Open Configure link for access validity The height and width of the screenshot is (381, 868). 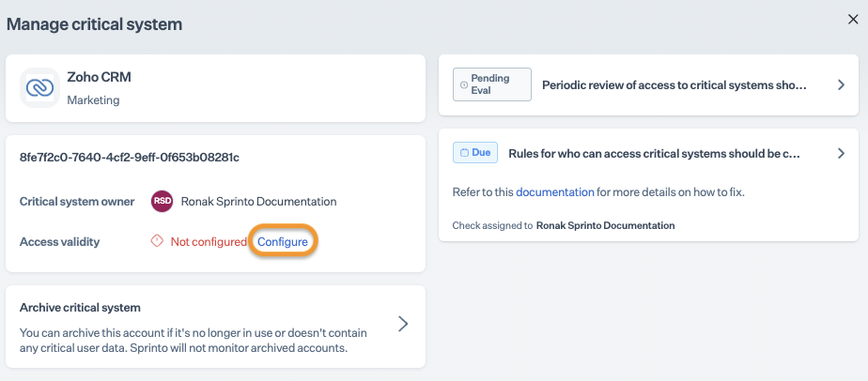coord(283,242)
